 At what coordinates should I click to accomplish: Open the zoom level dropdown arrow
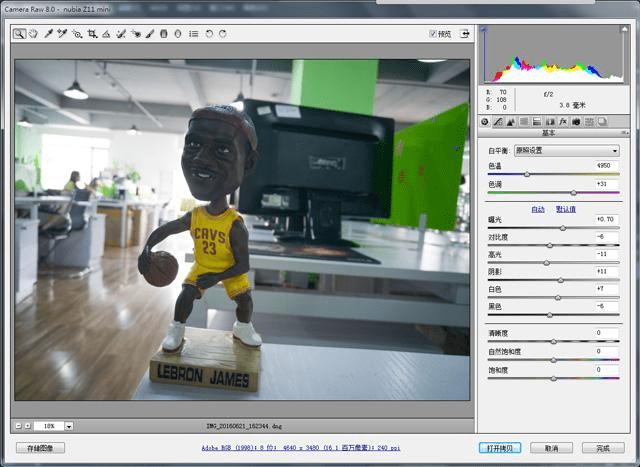tap(69, 426)
